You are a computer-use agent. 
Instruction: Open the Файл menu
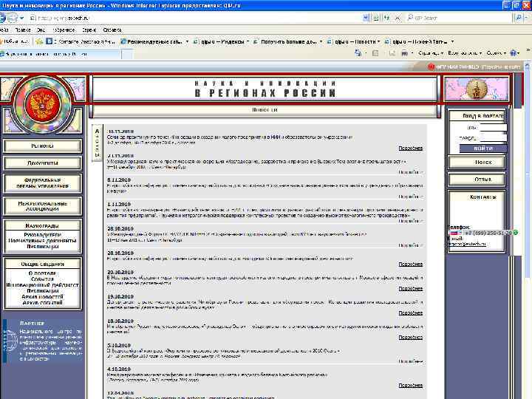[x=4, y=30]
